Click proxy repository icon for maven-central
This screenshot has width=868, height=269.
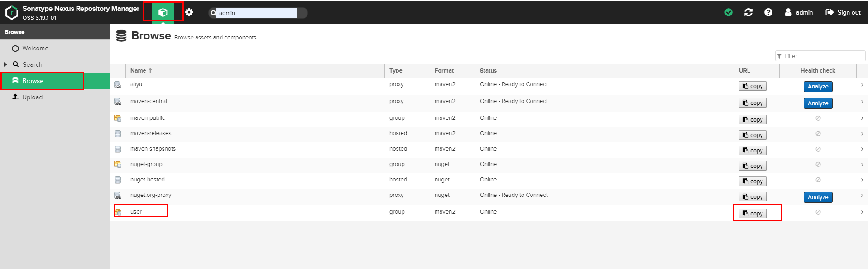(118, 102)
